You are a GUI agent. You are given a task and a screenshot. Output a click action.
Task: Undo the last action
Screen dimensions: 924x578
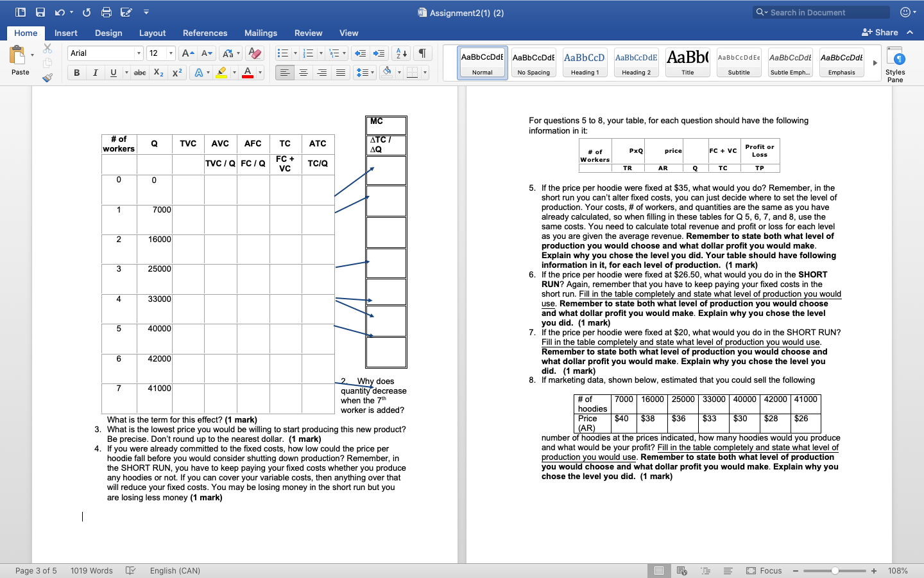click(x=60, y=12)
